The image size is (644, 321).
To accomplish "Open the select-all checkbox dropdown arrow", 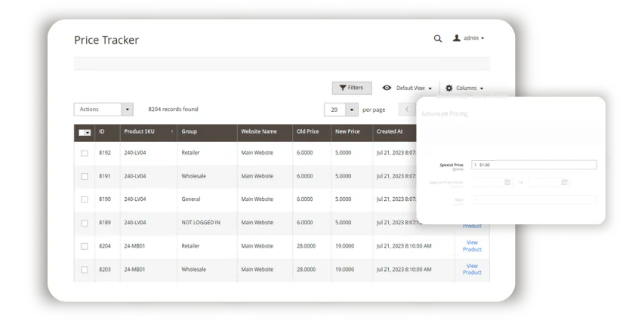I will pyautogui.click(x=88, y=132).
